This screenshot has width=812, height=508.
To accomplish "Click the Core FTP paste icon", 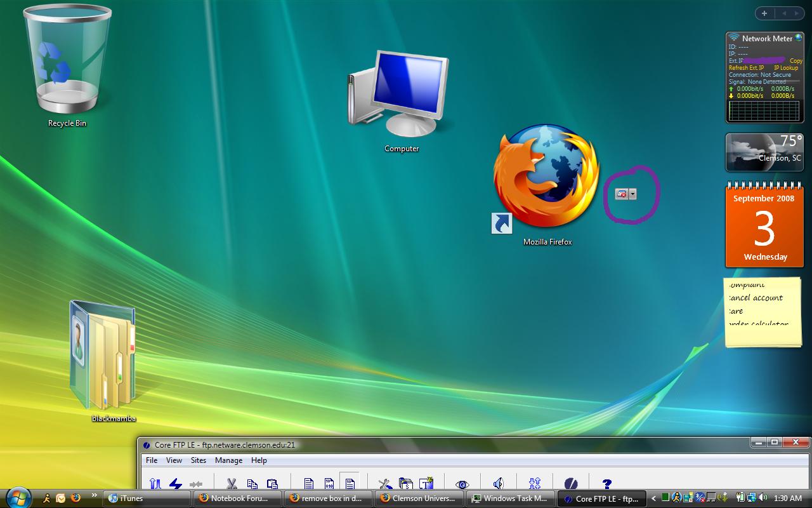I will coord(272,484).
